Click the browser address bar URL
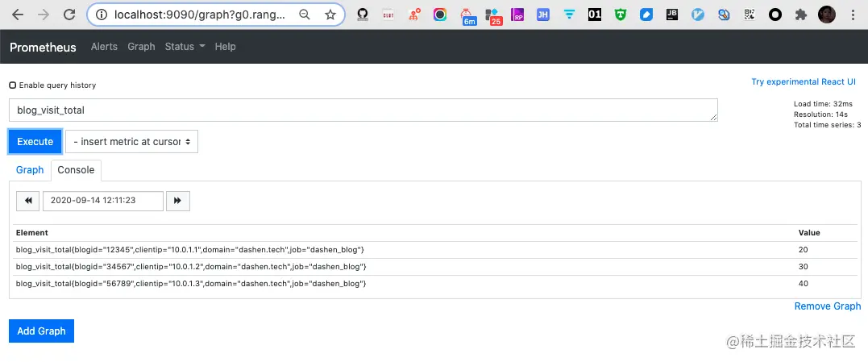 point(201,15)
